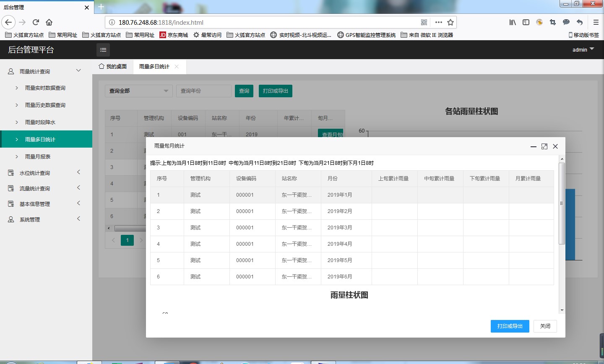This screenshot has height=364, width=604.
Task: Click the background table horizontal scrollbar
Action: [x=130, y=229]
